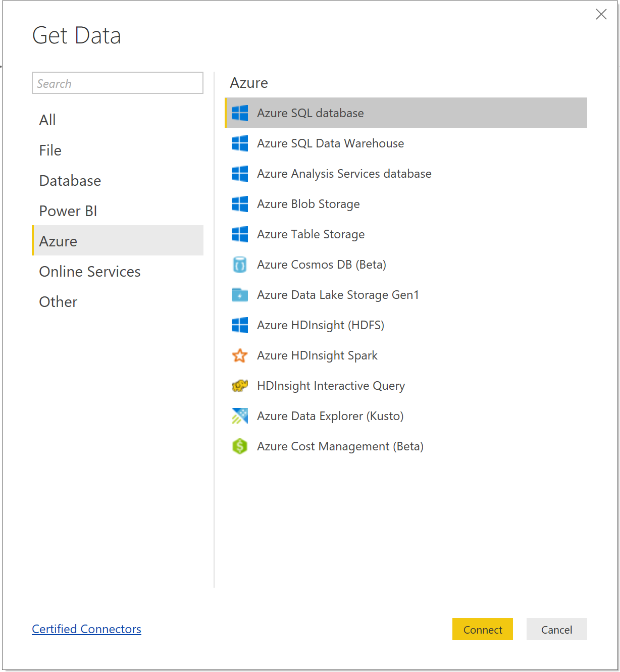Click the Connect button

(482, 629)
